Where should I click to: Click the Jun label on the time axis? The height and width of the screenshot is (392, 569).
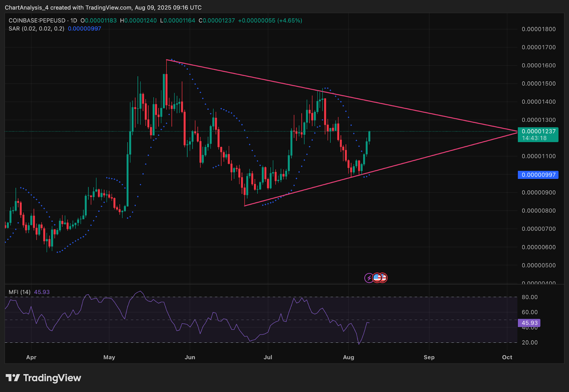click(x=190, y=357)
